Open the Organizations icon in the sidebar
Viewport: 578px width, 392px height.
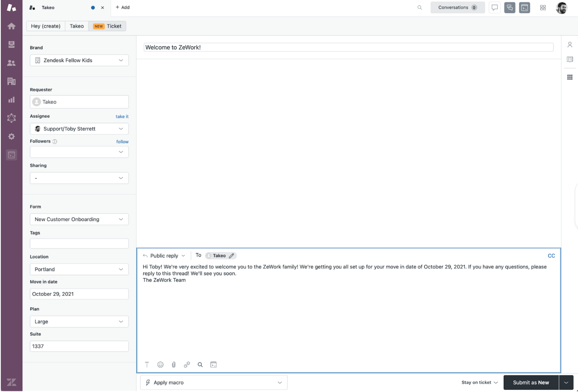tap(11, 81)
